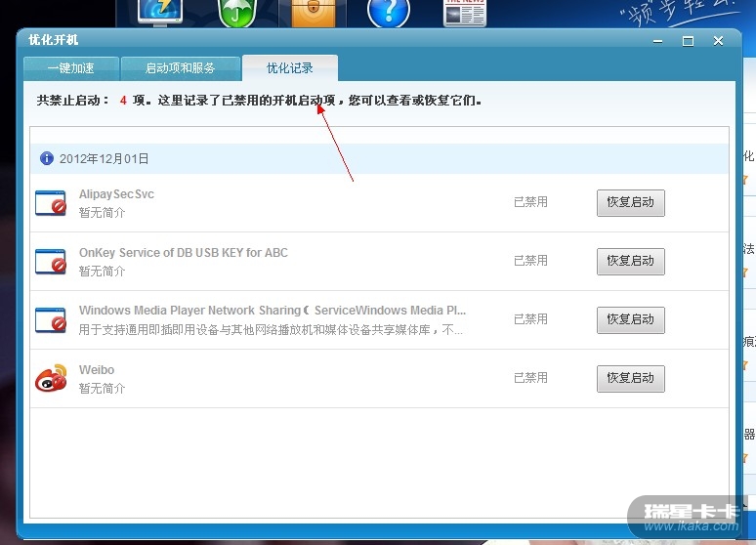Open the blue question mark help icon
Image resolution: width=756 pixels, height=545 pixels.
pyautogui.click(x=389, y=13)
